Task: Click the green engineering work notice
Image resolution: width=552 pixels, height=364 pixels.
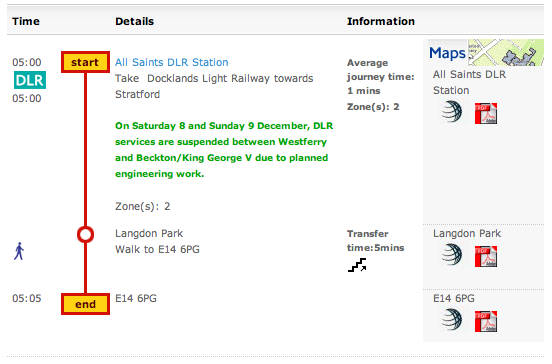Action: [x=224, y=150]
